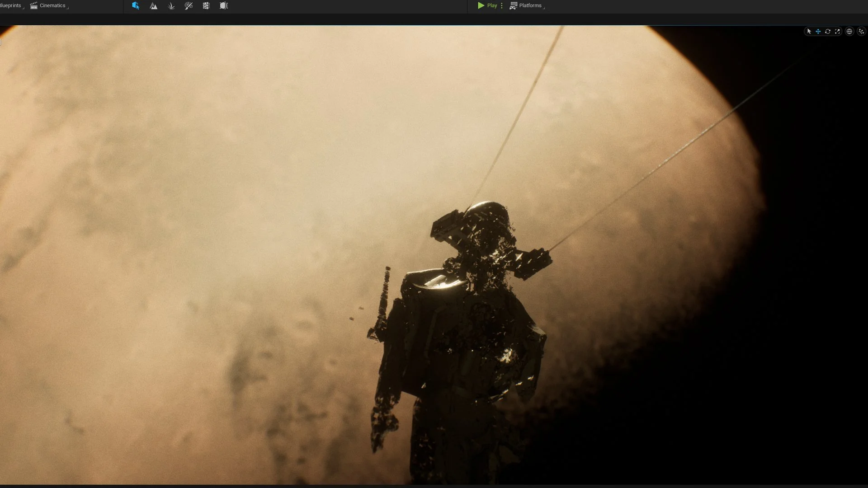Viewport: 868px width, 488px height.
Task: Toggle world/local coordinate system globe
Action: tap(849, 32)
